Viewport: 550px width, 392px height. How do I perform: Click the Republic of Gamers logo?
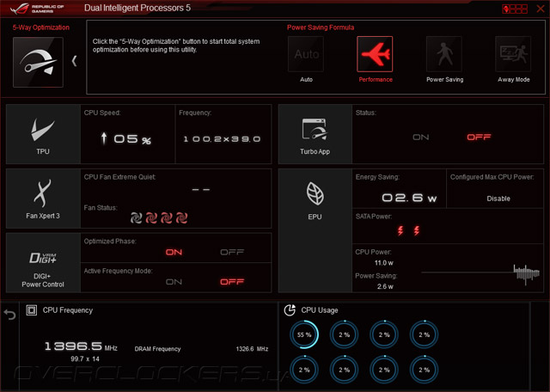pos(36,9)
